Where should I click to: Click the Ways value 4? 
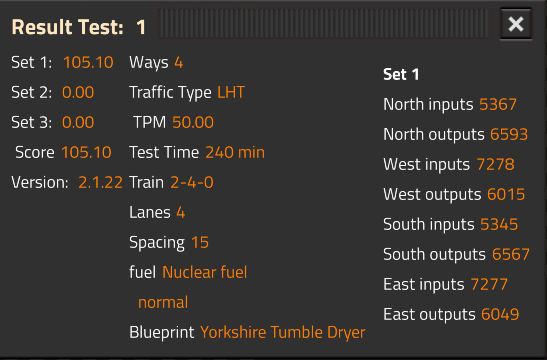[179, 63]
